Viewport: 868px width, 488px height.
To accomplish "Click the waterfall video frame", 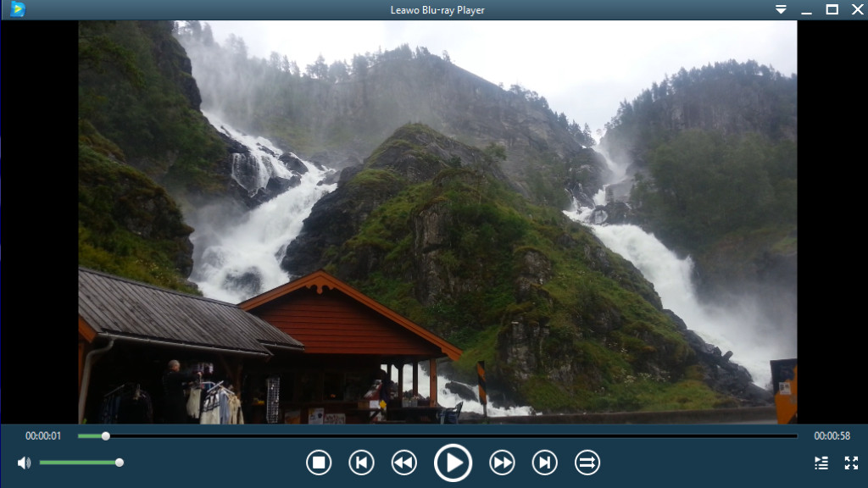I will pos(437,222).
